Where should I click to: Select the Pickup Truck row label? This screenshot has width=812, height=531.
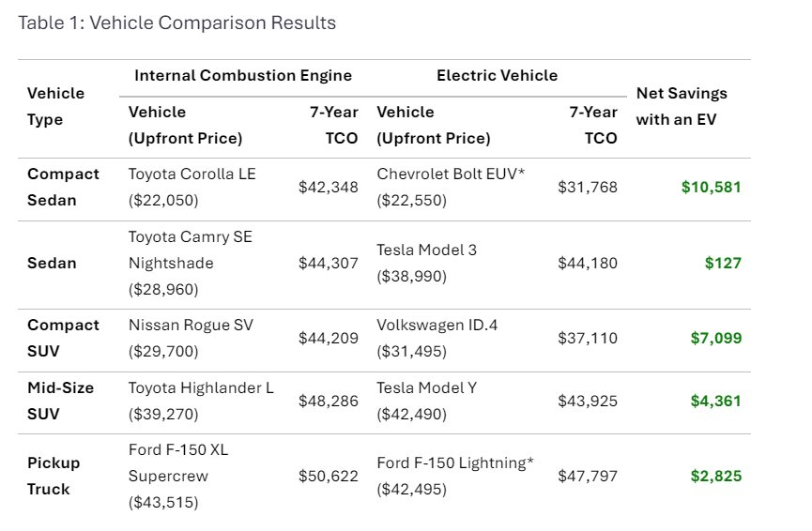pos(54,476)
